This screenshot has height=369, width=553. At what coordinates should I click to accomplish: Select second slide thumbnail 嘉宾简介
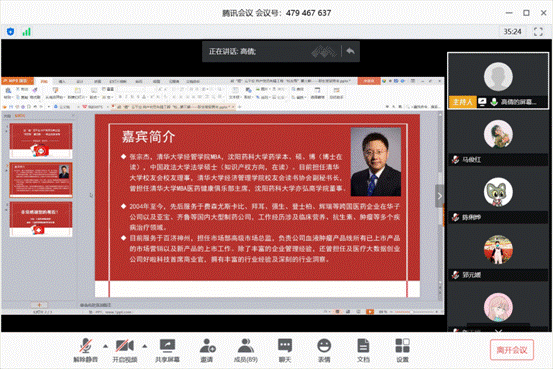pyautogui.click(x=41, y=180)
